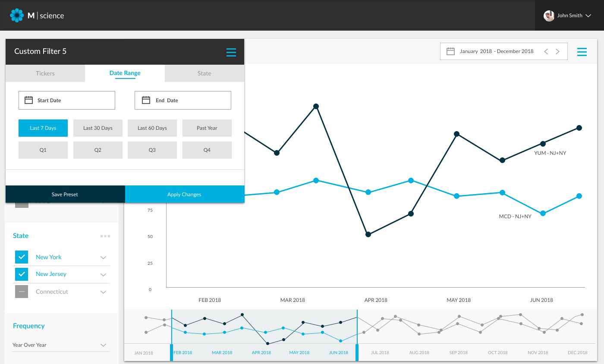604x364 pixels.
Task: Expand the New York row chevron
Action: (x=103, y=257)
